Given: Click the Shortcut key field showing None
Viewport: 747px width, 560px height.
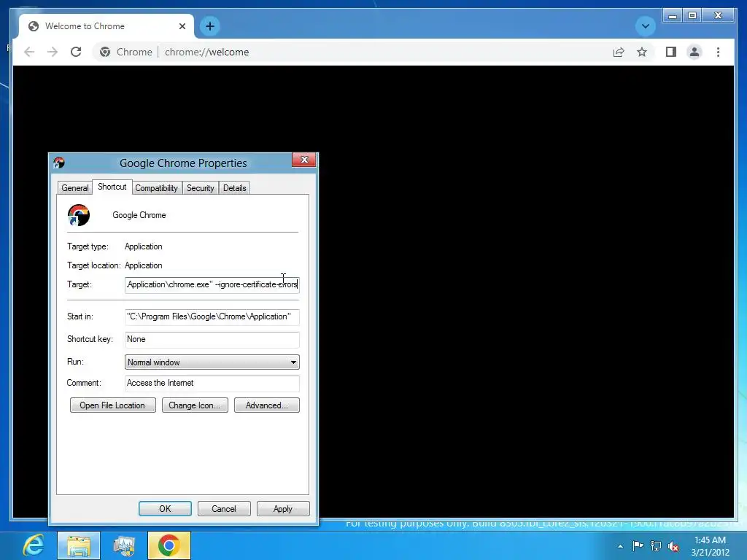Looking at the screenshot, I should click(x=212, y=339).
